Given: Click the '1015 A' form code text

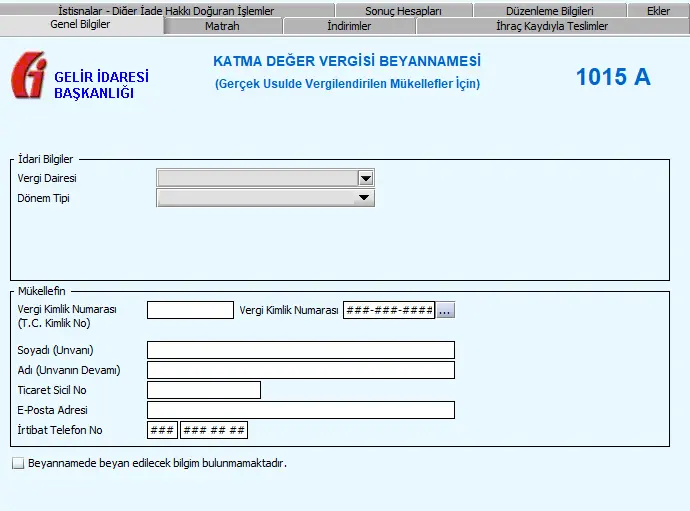Looking at the screenshot, I should [x=613, y=77].
